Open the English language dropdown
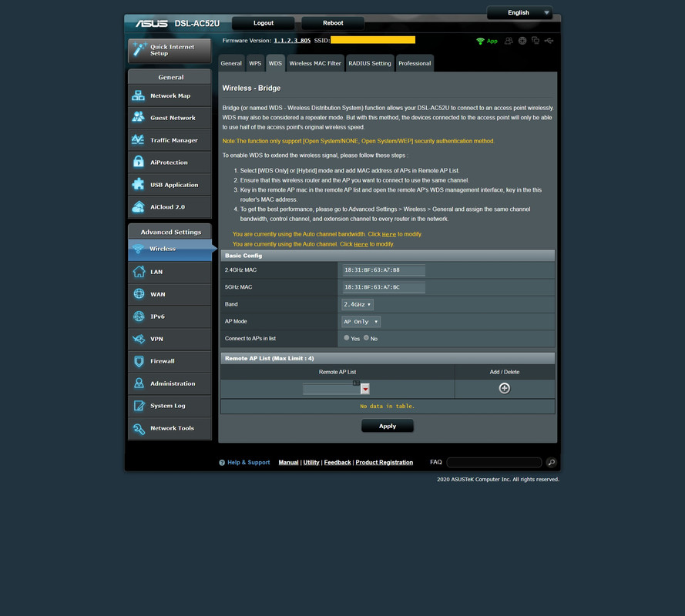The width and height of the screenshot is (685, 616). [x=520, y=12]
